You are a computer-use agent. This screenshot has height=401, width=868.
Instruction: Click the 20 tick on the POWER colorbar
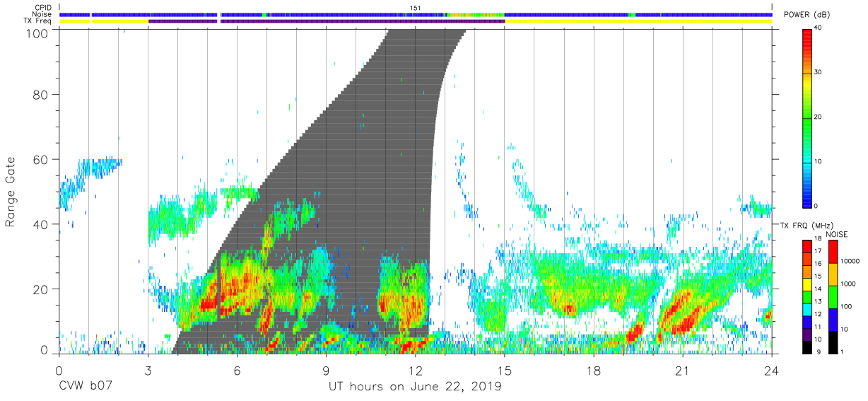click(819, 117)
